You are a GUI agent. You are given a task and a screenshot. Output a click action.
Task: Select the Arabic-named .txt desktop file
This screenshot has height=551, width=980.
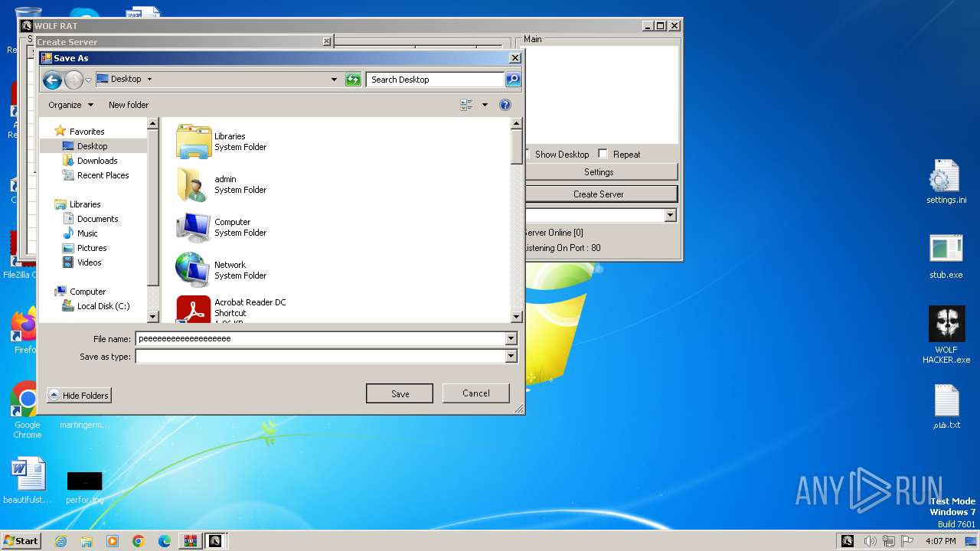pos(946,407)
